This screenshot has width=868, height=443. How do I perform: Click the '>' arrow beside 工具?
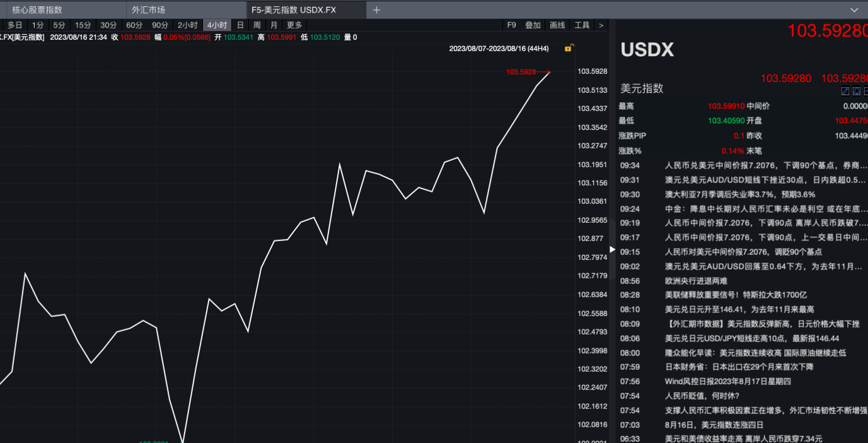(x=601, y=25)
